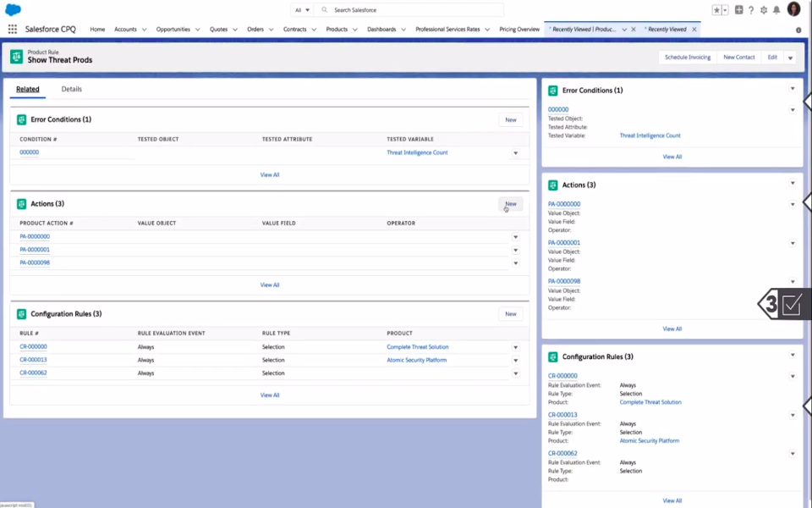Expand the Accounts nav dropdown chevron

[x=145, y=30]
